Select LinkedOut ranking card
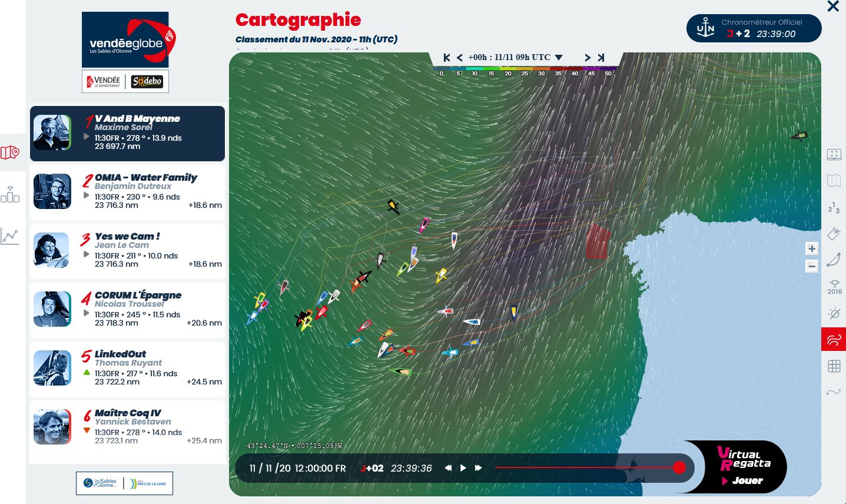 127,369
